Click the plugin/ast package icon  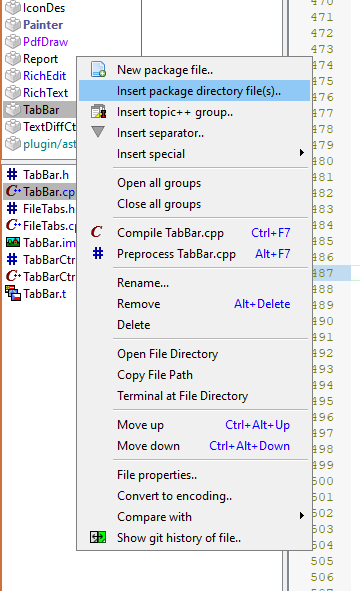[x=13, y=143]
